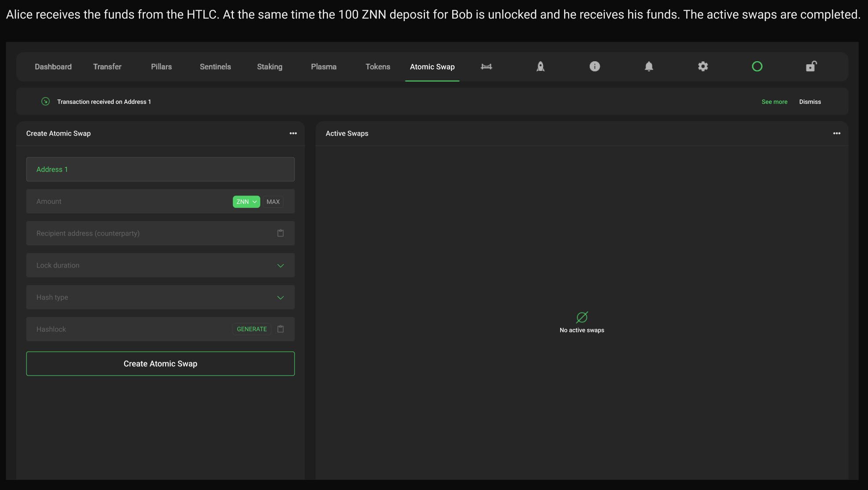Expand the Lock duration dropdown
Screen dimensions: 868x490
pyautogui.click(x=281, y=265)
